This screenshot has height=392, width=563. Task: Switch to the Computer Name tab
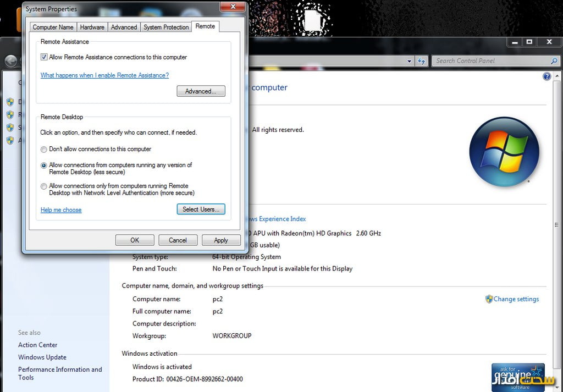point(53,27)
